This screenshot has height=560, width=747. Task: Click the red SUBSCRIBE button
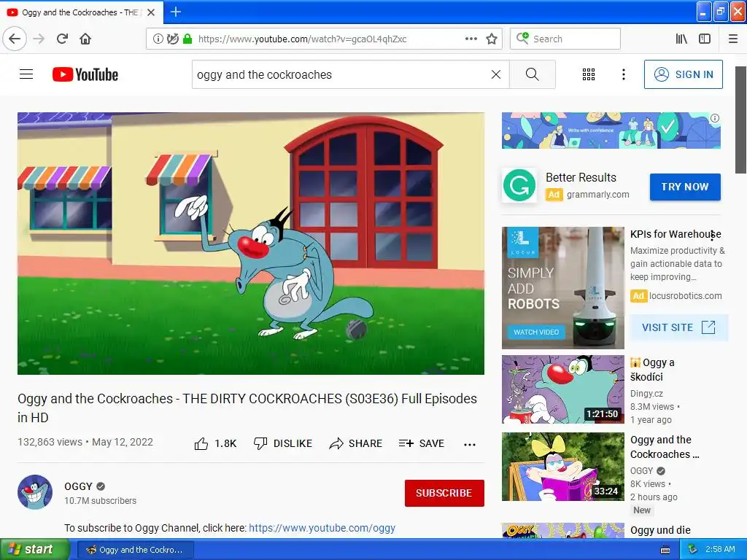point(444,493)
